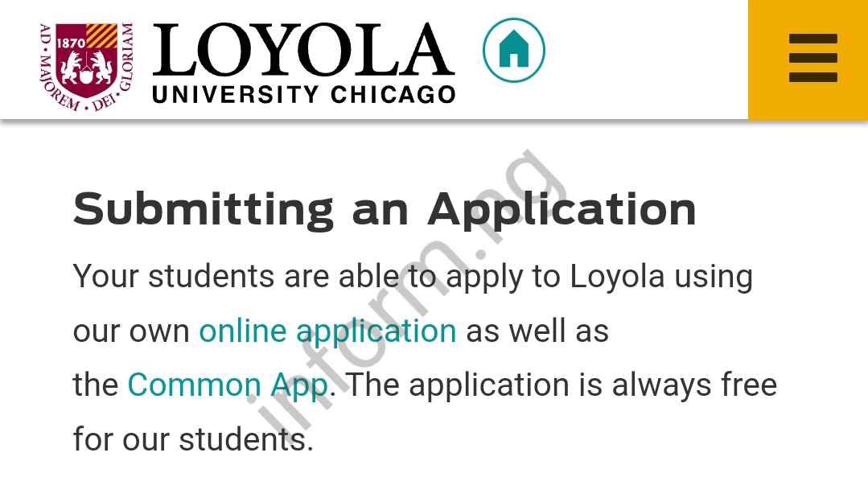Go to homepage via teal house icon
868x498 pixels.
513,50
